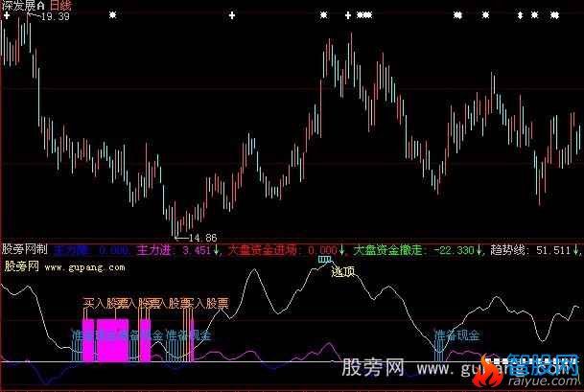Click the 14.86 low price label
The height and width of the screenshot is (392, 584).
(x=202, y=238)
